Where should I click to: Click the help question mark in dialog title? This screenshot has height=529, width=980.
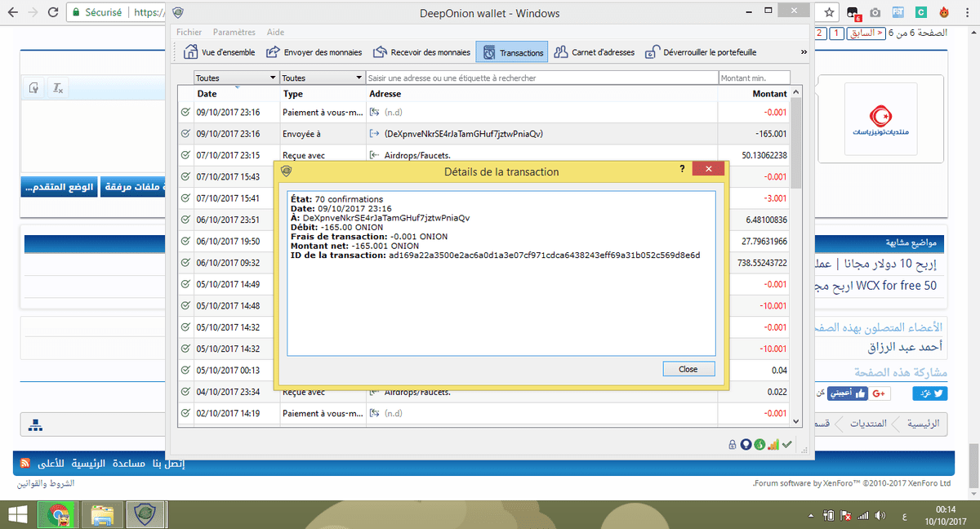682,168
